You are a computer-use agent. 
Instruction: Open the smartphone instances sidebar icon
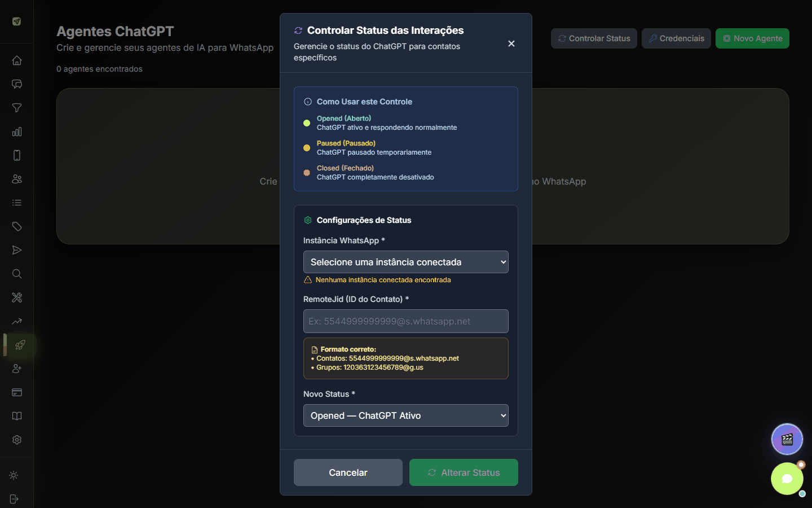click(x=17, y=155)
